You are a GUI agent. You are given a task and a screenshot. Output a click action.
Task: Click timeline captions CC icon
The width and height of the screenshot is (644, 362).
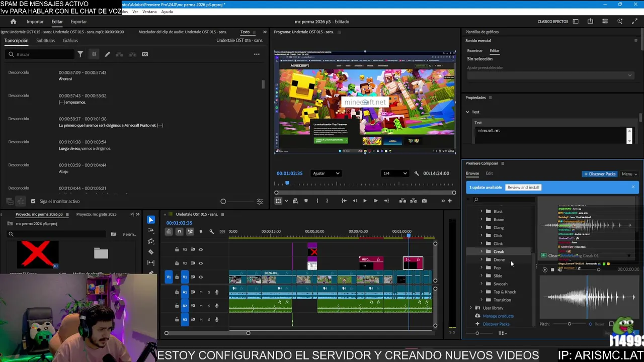click(222, 231)
